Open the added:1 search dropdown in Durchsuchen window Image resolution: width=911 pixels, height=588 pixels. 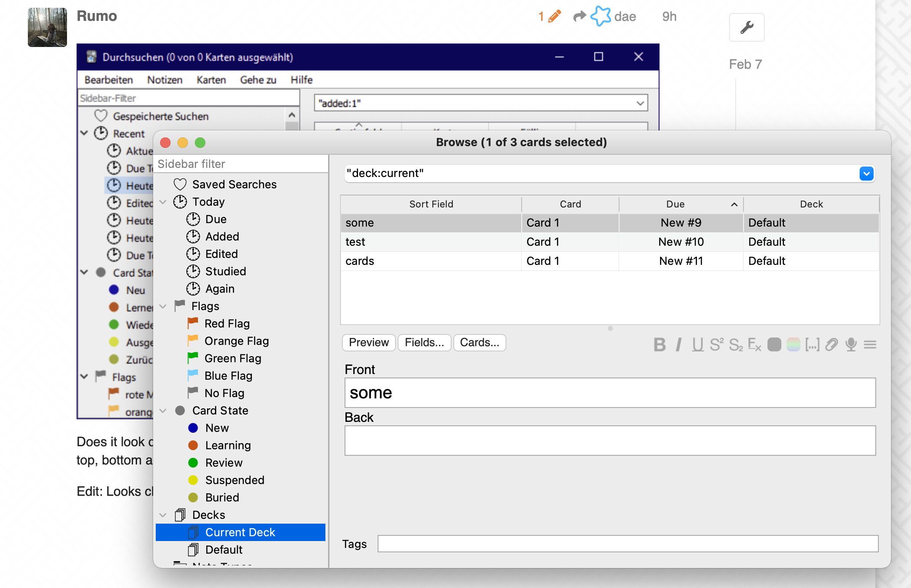[640, 104]
